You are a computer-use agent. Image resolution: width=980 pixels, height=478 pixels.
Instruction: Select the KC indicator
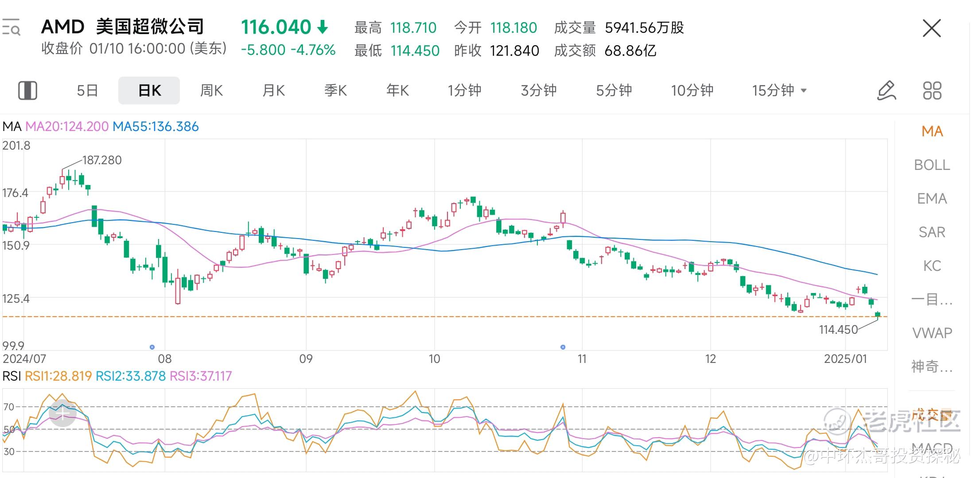[932, 266]
